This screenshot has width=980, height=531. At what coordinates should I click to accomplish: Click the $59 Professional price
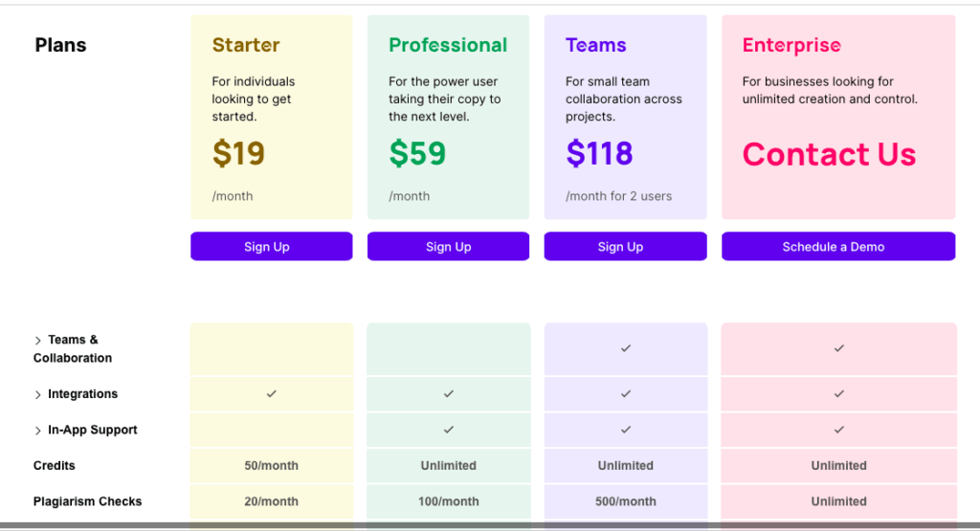[417, 153]
